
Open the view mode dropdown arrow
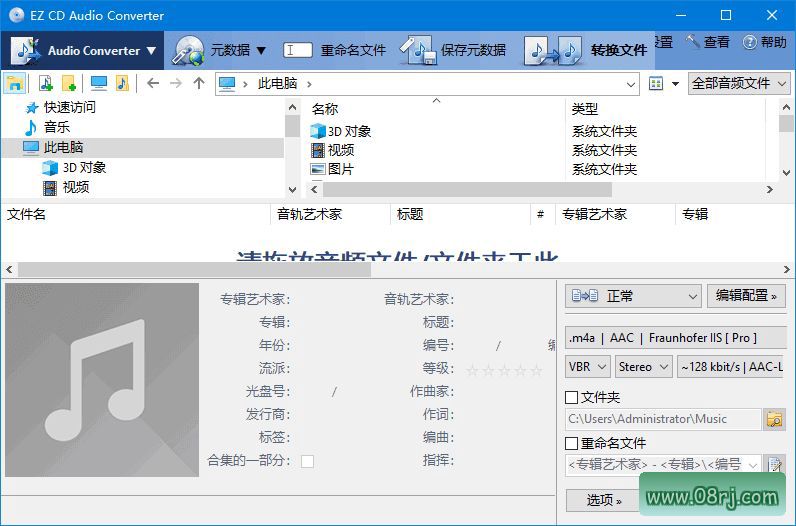[x=676, y=84]
